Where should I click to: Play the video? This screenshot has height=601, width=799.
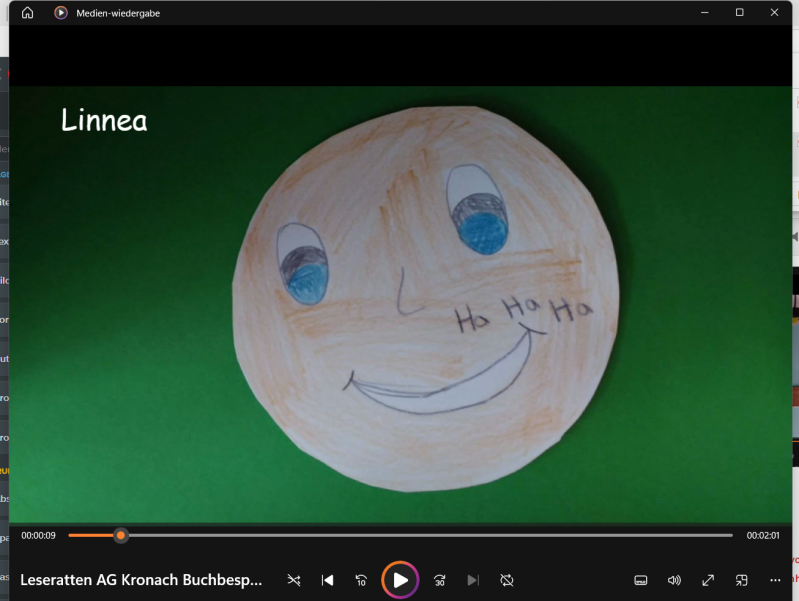pyautogui.click(x=400, y=580)
